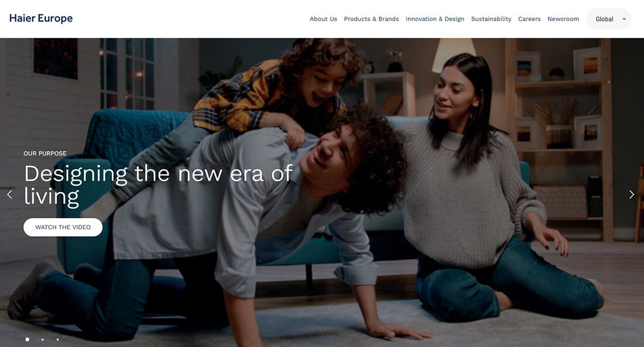
Task: Click the Haier Europe logo
Action: (x=40, y=18)
